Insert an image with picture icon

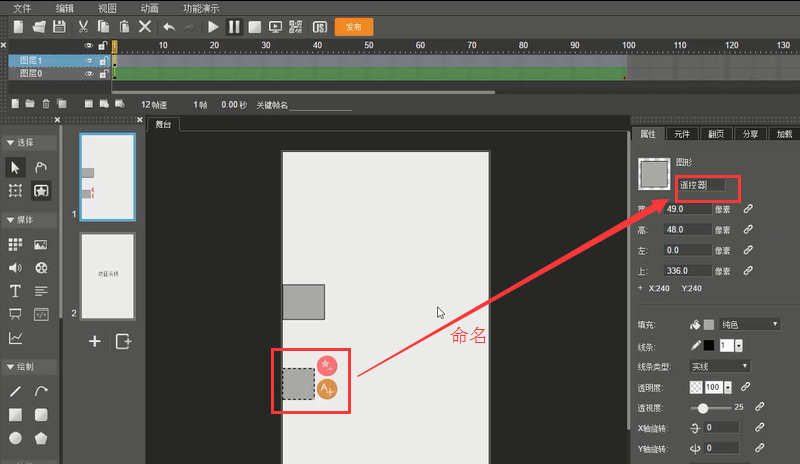tap(41, 245)
